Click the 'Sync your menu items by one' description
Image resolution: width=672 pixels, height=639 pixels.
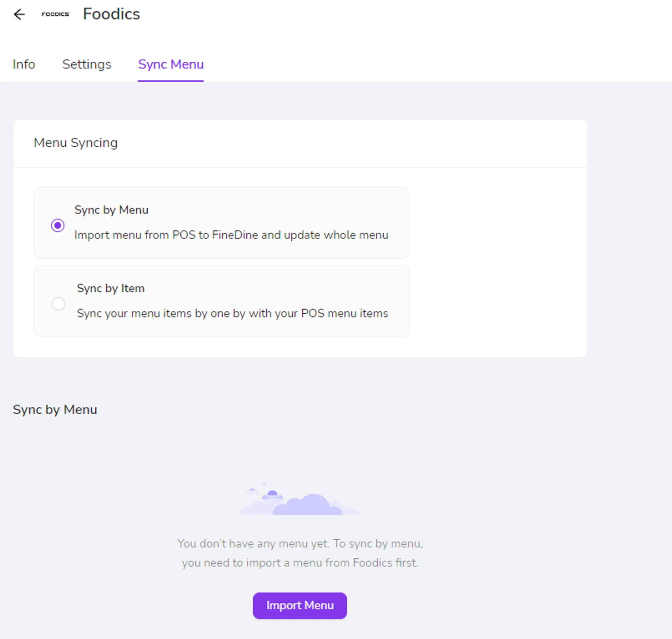click(x=232, y=313)
